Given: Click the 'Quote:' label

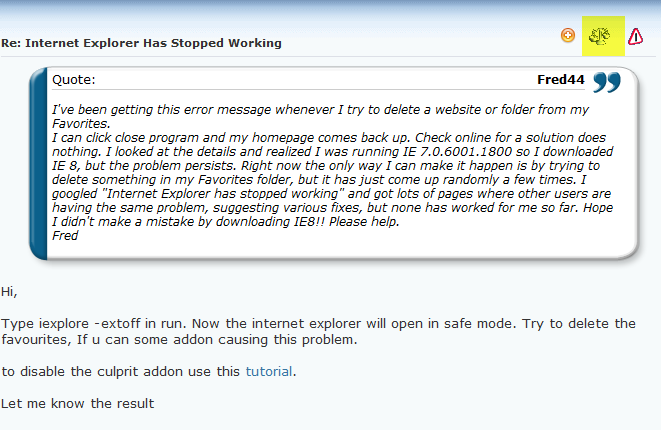Looking at the screenshot, I should pos(74,80).
